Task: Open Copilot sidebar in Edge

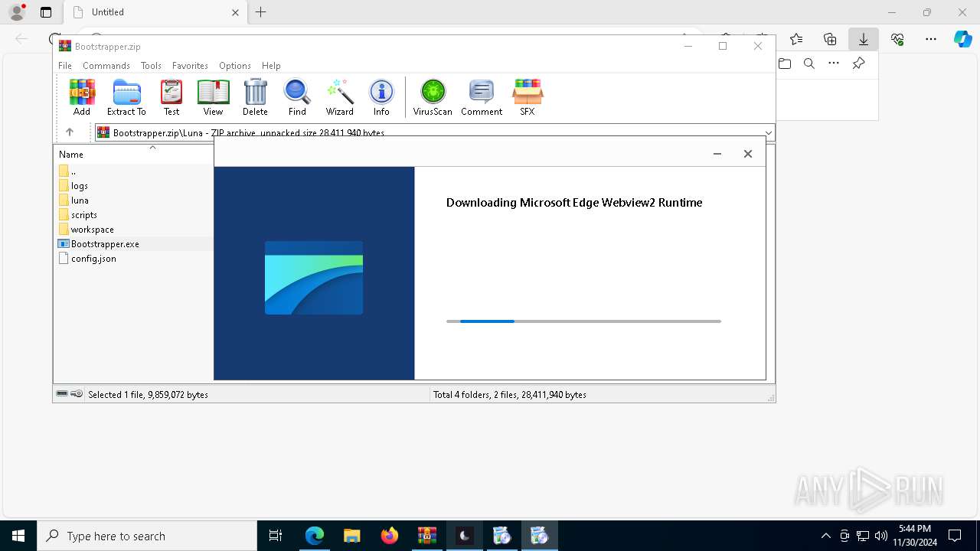Action: (962, 39)
